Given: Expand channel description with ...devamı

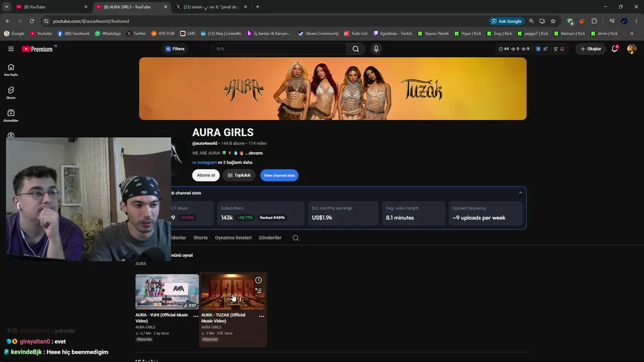Looking at the screenshot, I should [254, 153].
